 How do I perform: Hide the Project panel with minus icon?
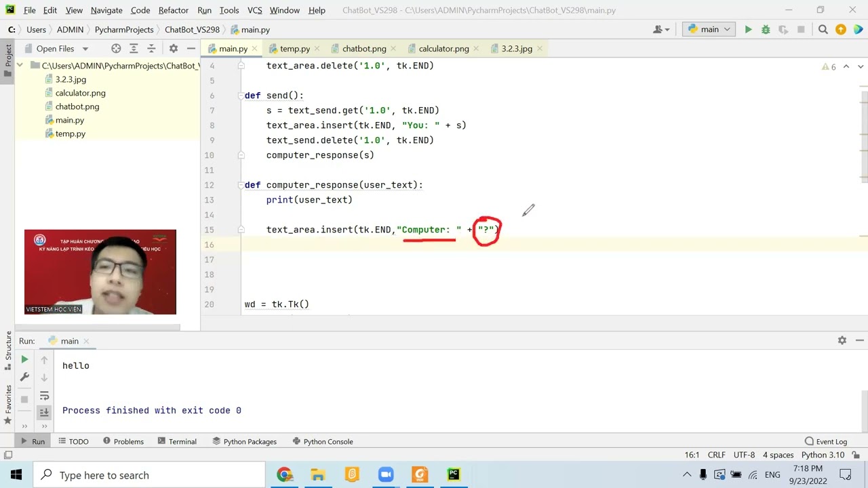point(191,49)
